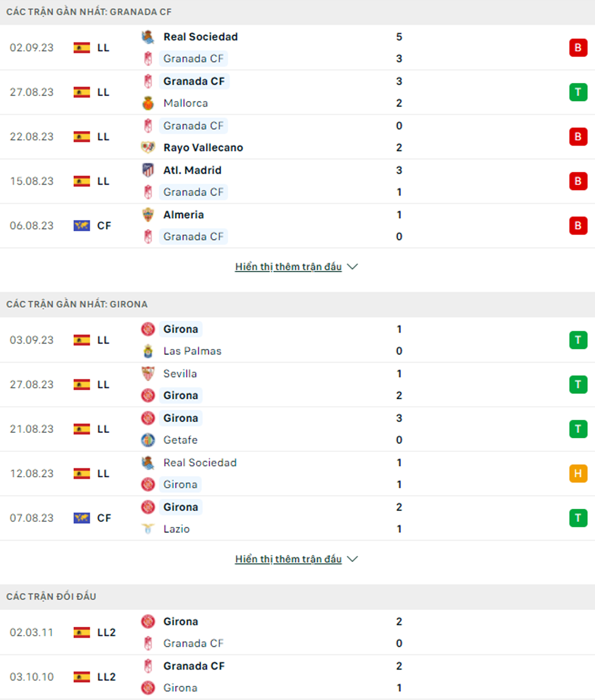The image size is (595, 700).
Task: Click Spain flag on 03.09.23 Girona match
Action: (82, 340)
